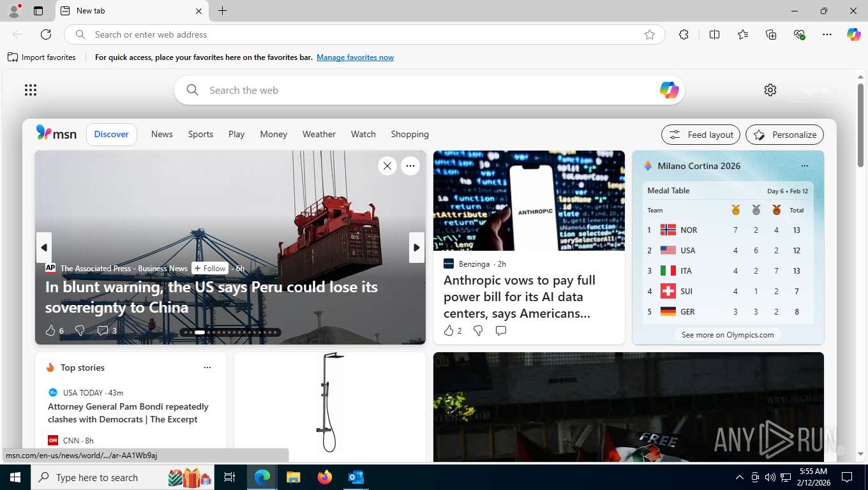This screenshot has height=490, width=868.
Task: Open Pam Bondi USA TODAY story
Action: pyautogui.click(x=128, y=413)
